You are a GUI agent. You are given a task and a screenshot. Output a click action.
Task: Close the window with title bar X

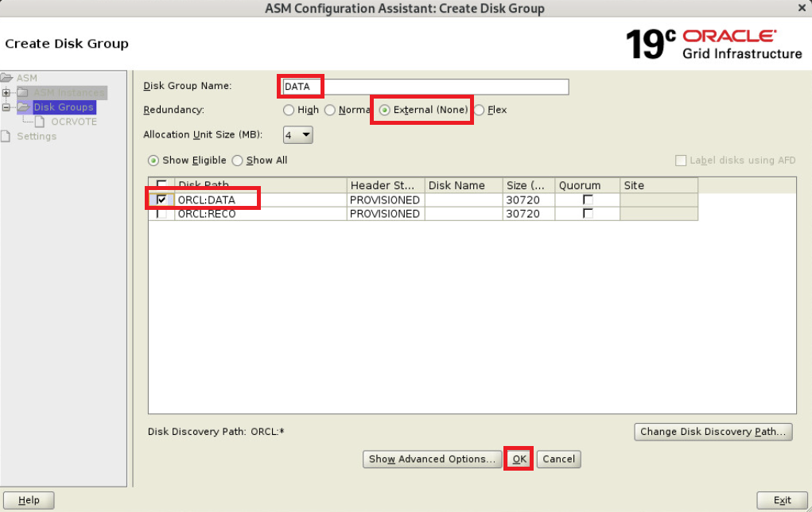tap(802, 8)
